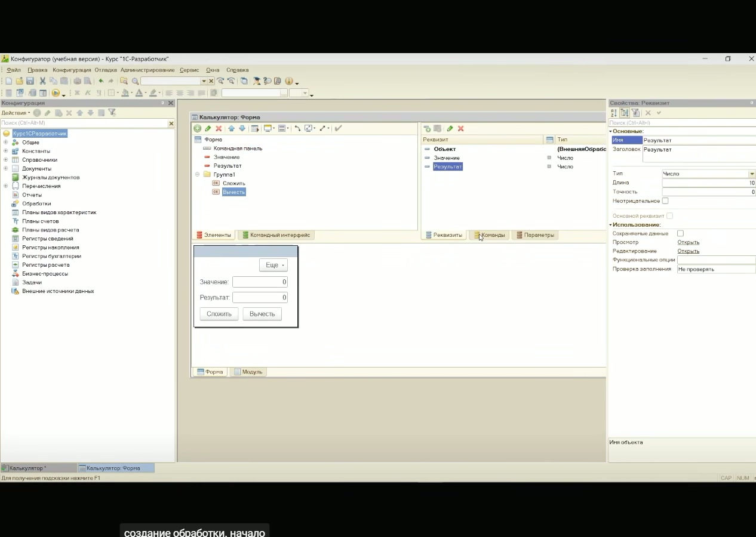This screenshot has width=756, height=537.
Task: Click the filter funnel icon in Конфигурация panel
Action: [x=112, y=113]
